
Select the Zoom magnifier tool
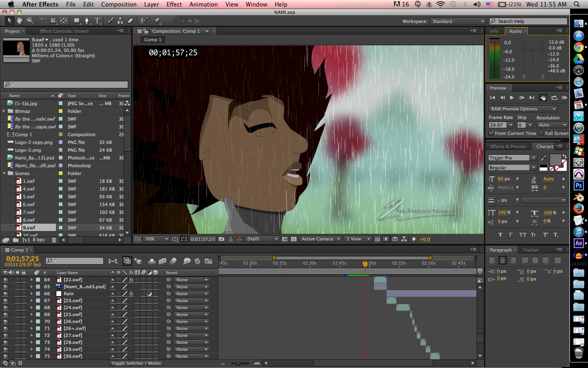tap(30, 20)
